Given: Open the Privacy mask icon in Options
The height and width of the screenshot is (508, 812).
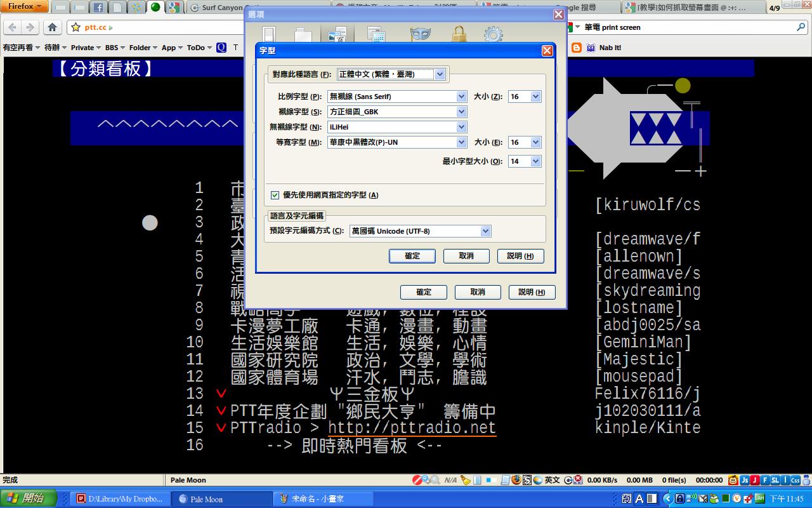Looking at the screenshot, I should (420, 35).
